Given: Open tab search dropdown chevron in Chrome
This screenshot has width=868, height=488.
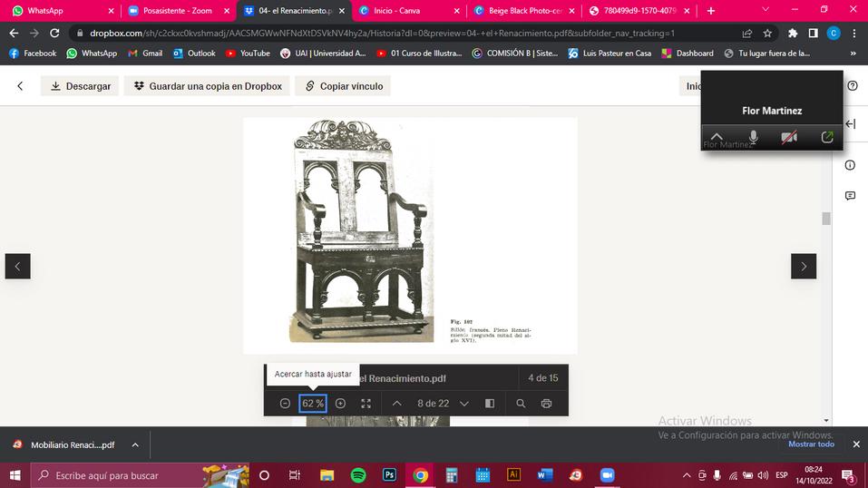Looking at the screenshot, I should (766, 10).
